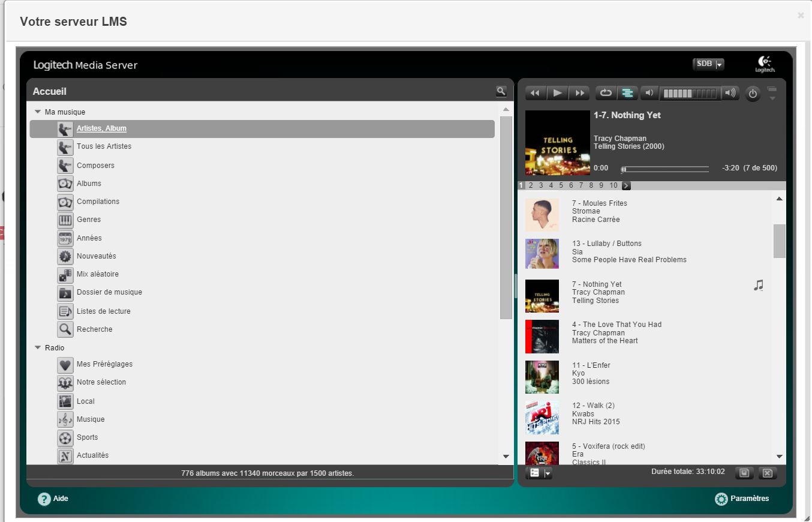Click the search magnifier in Accueil header

[501, 91]
